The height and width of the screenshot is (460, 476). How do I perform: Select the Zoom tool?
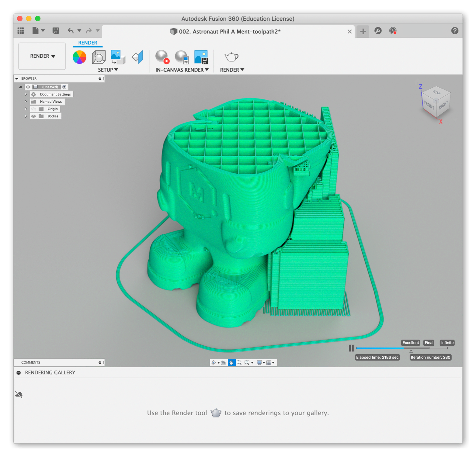239,362
